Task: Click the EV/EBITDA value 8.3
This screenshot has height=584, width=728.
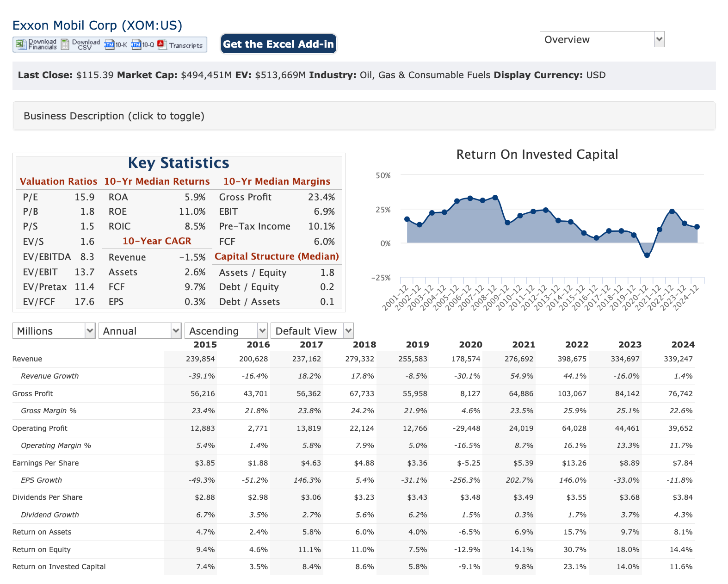Action: tap(87, 257)
